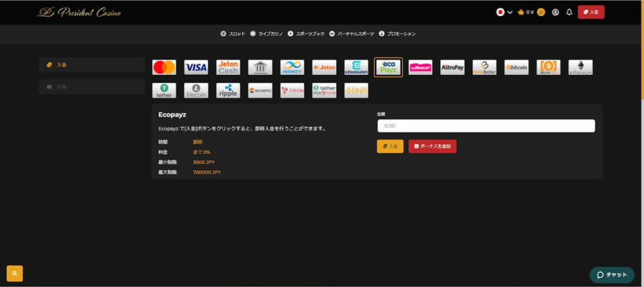
Task: Open the language flag dropdown
Action: 504,12
